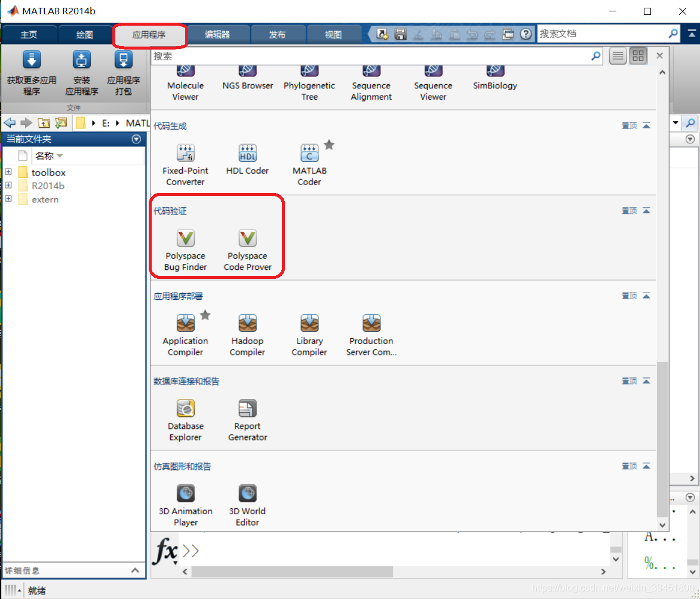700x599 pixels.
Task: Open the Hadoop Compiler app
Action: tap(247, 335)
